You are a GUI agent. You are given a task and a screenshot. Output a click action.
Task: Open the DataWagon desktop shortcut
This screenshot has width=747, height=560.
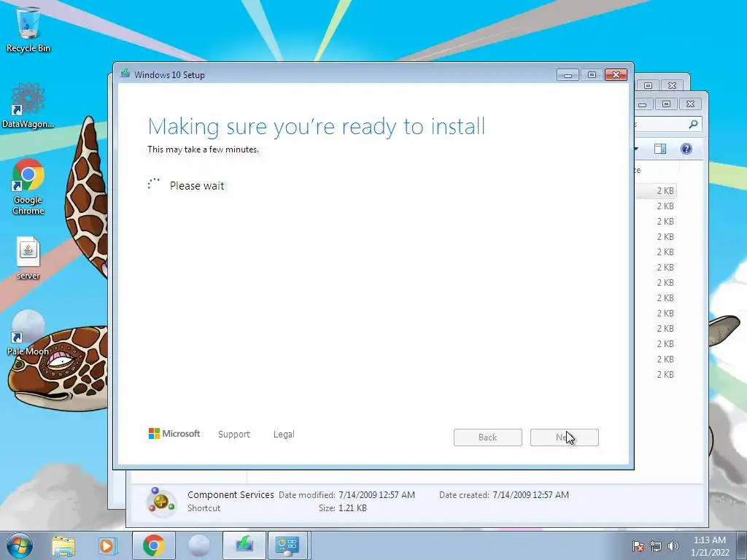click(x=28, y=106)
